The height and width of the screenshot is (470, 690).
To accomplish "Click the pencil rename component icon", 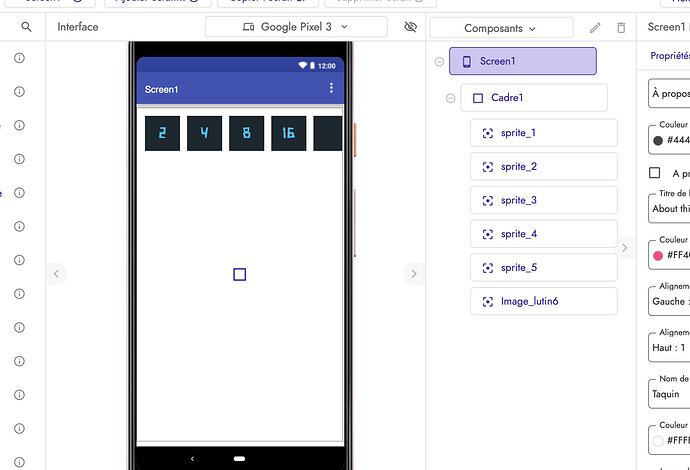I will pyautogui.click(x=595, y=28).
